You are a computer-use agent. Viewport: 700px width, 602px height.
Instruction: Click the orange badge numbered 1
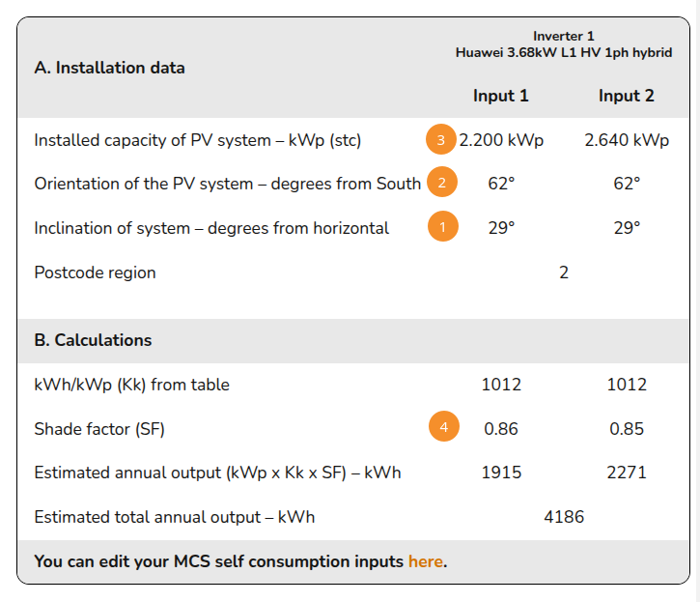click(442, 228)
